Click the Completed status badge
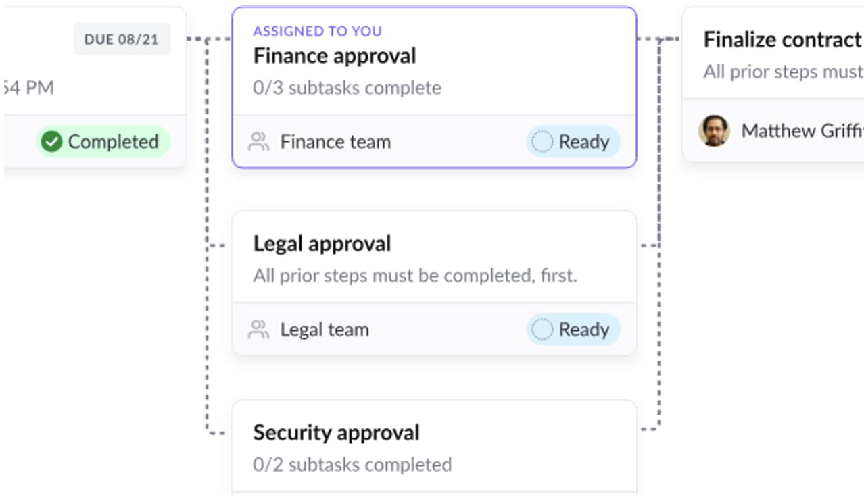Viewport: 864px width, 504px height. click(103, 142)
